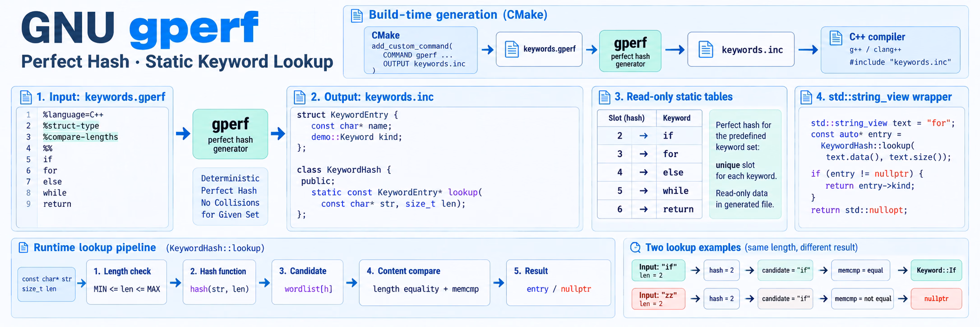Select the '3. Candidate' pipeline step
The height and width of the screenshot is (327, 980).
[308, 283]
